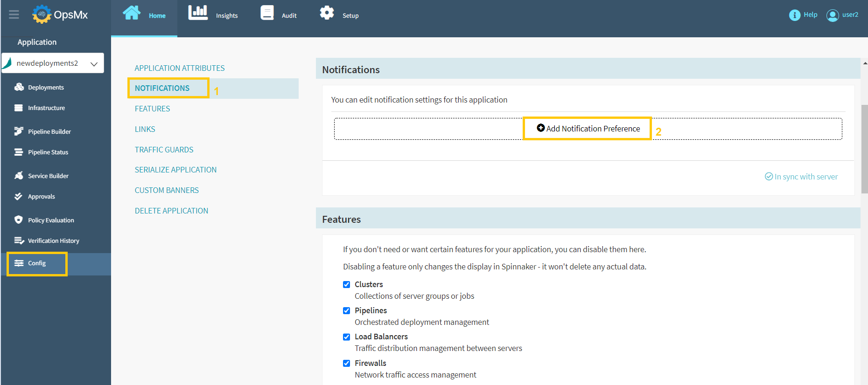Open the TRAFFIC GUARDS section link
This screenshot has width=868, height=385.
click(x=164, y=150)
